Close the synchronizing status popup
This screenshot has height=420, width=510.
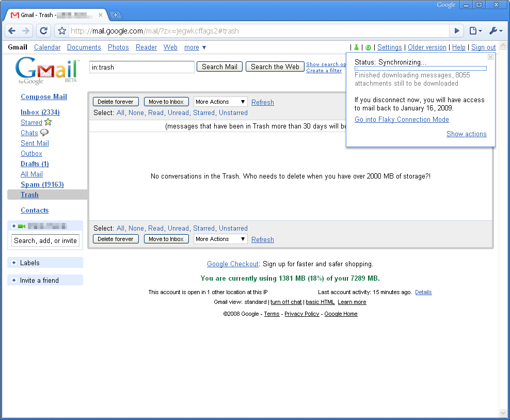point(490,57)
